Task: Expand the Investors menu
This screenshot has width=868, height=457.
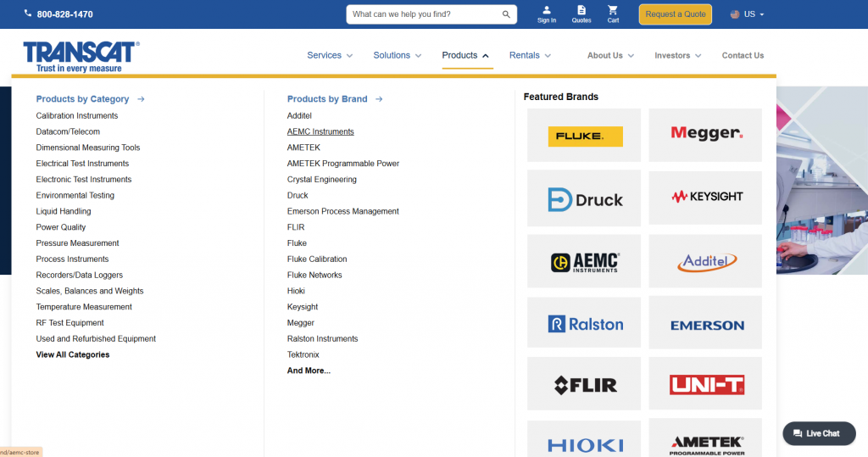Action: point(677,55)
